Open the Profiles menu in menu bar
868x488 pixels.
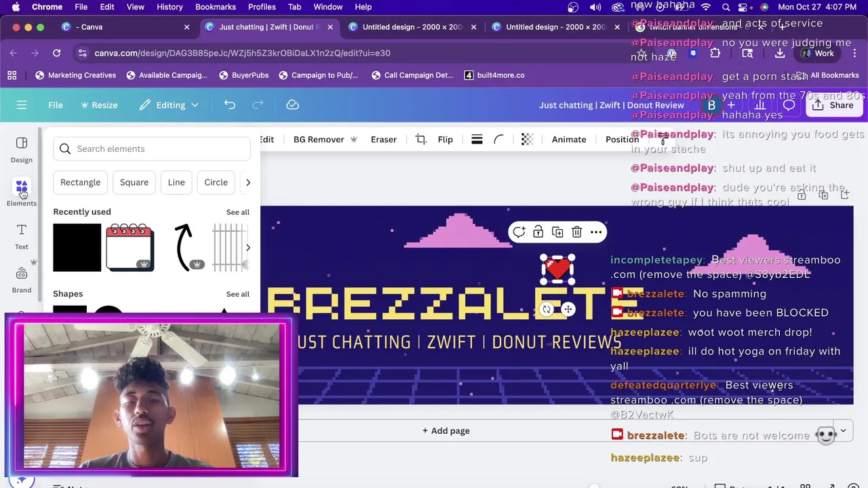coord(262,7)
